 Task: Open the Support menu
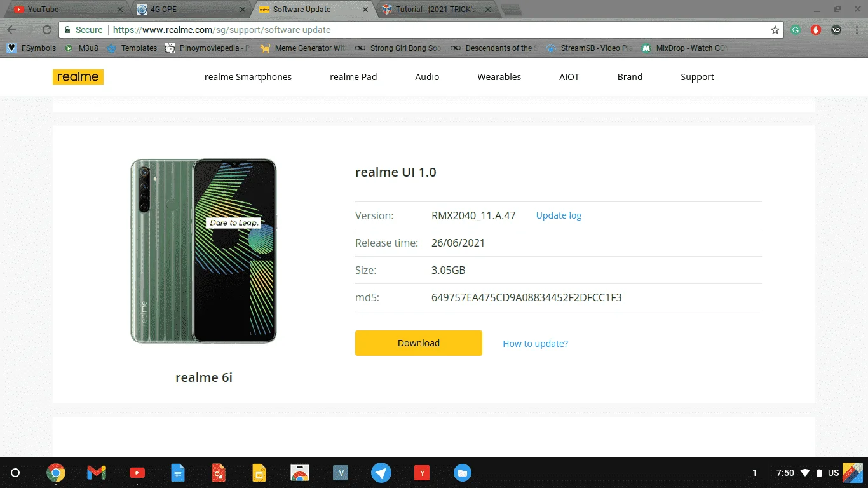tap(697, 77)
